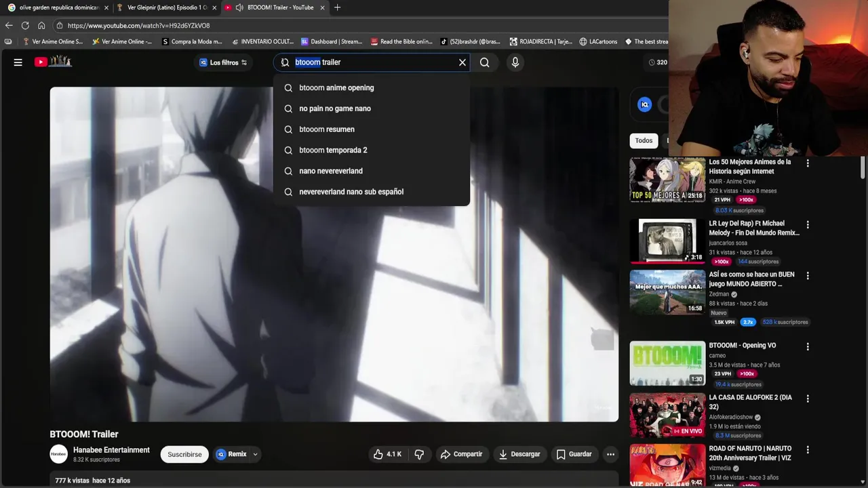The width and height of the screenshot is (868, 488).
Task: Expand the Remix dropdown arrow
Action: 256,454
